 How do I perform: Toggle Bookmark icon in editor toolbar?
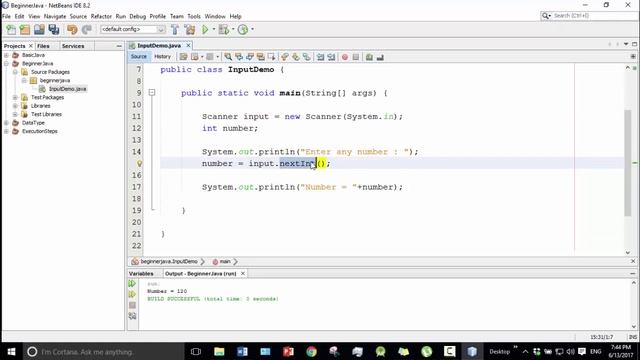click(x=306, y=57)
